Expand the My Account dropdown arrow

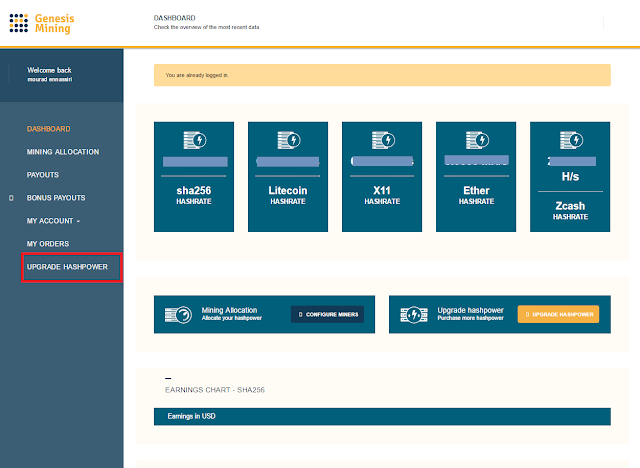pos(78,221)
